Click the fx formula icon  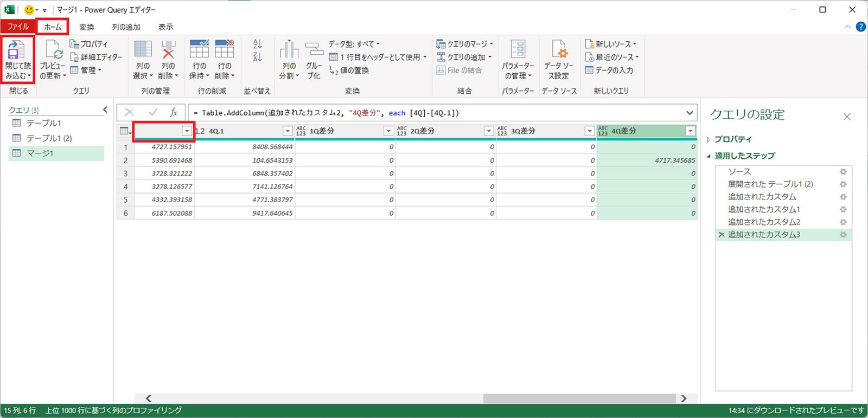(x=174, y=112)
